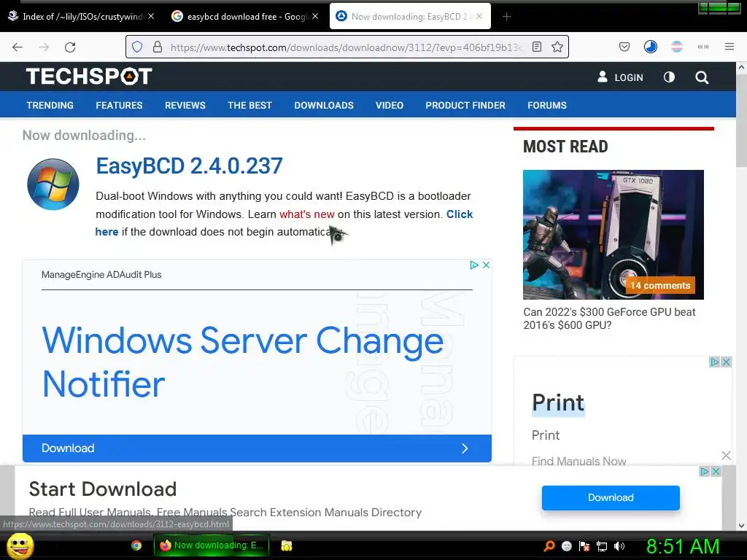The height and width of the screenshot is (560, 747).
Task: Click the Print ad heading
Action: point(558,402)
